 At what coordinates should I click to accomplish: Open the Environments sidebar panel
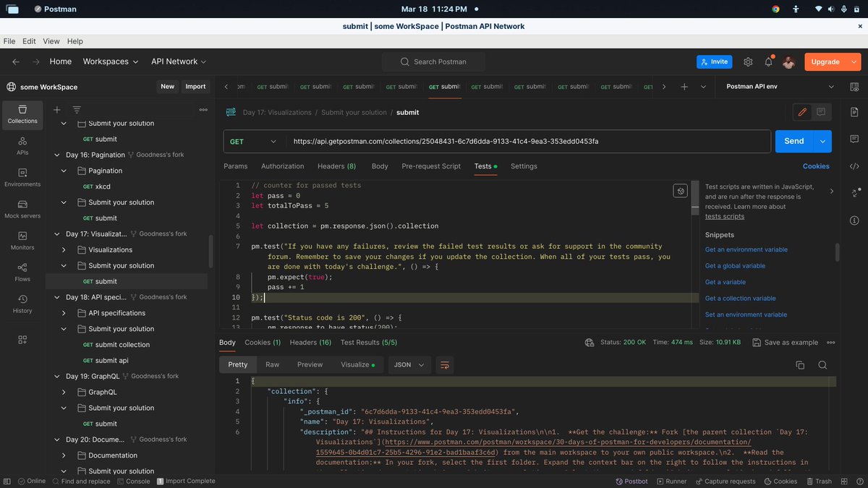tap(22, 177)
